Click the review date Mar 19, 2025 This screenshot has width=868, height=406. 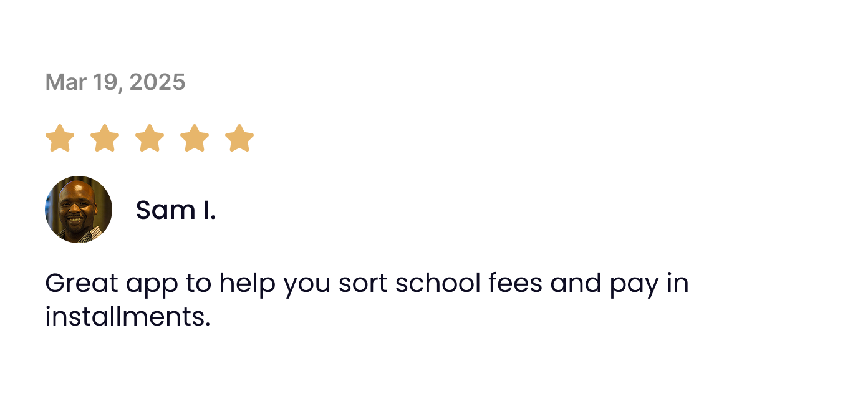(x=115, y=82)
